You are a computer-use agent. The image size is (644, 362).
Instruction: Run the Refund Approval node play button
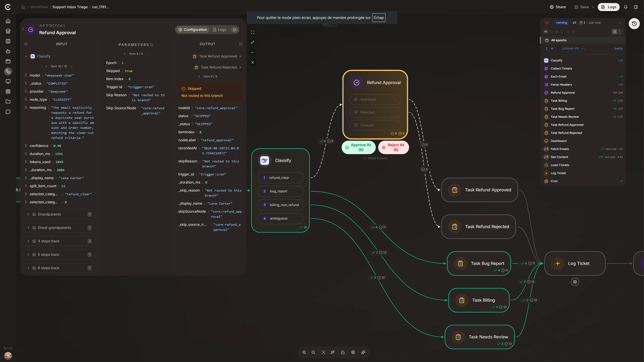pyautogui.click(x=235, y=30)
